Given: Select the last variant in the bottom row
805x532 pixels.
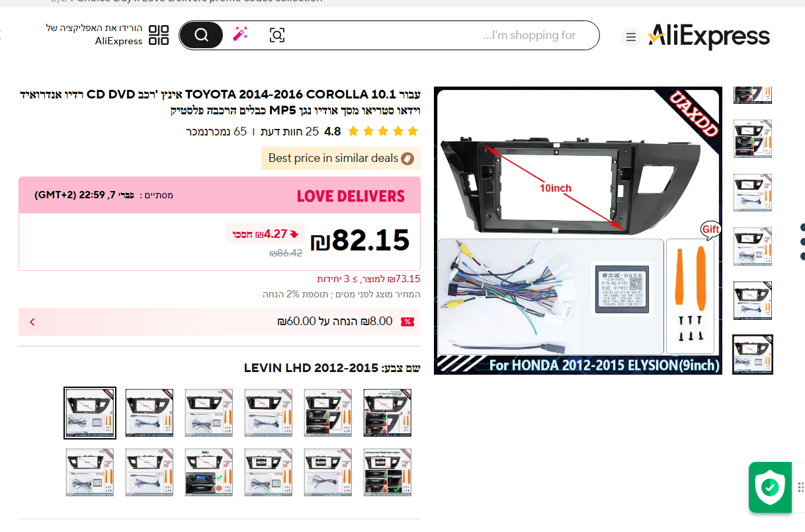Looking at the screenshot, I should 388,473.
